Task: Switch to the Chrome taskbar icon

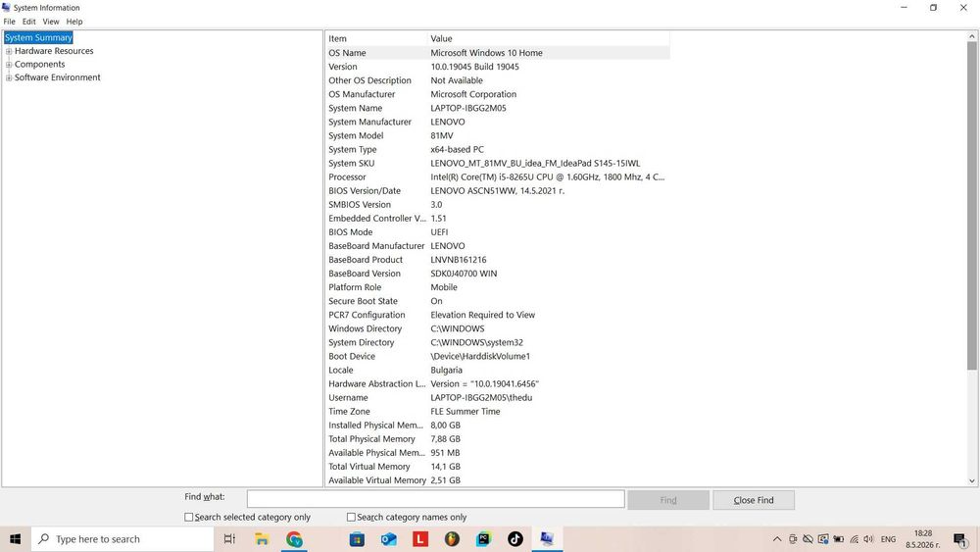Action: pos(294,539)
